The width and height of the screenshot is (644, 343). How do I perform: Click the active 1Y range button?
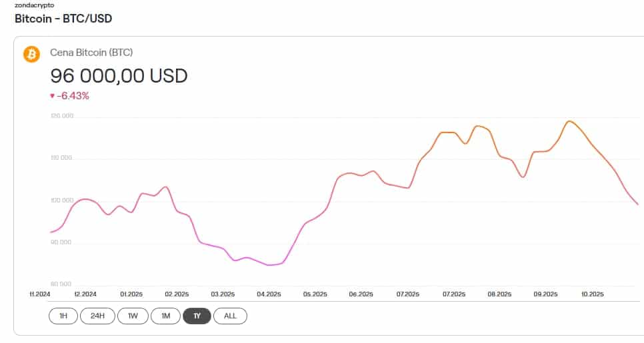click(197, 316)
